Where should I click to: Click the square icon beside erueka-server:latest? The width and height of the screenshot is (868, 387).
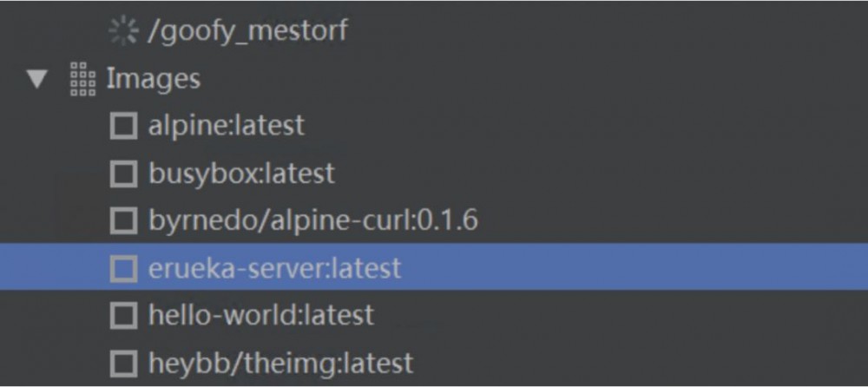pos(123,268)
